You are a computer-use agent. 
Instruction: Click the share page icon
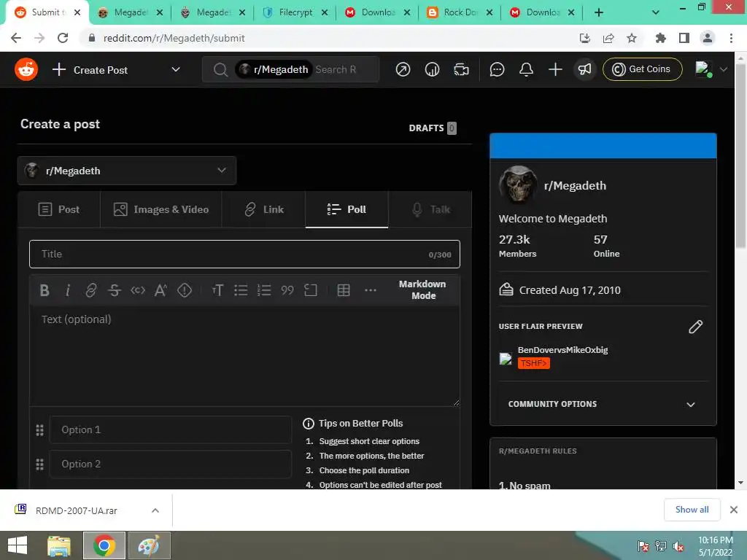click(608, 38)
